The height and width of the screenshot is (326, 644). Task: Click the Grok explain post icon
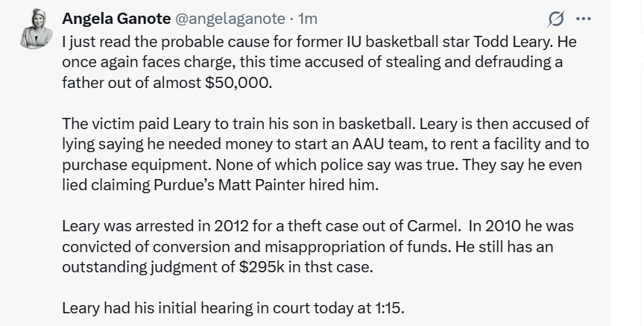(x=555, y=18)
